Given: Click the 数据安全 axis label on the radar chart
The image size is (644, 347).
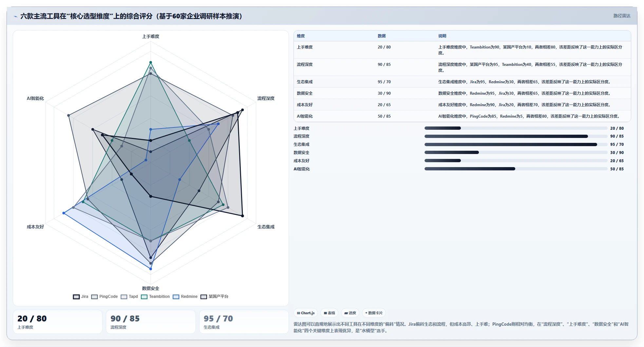Looking at the screenshot, I should (151, 288).
